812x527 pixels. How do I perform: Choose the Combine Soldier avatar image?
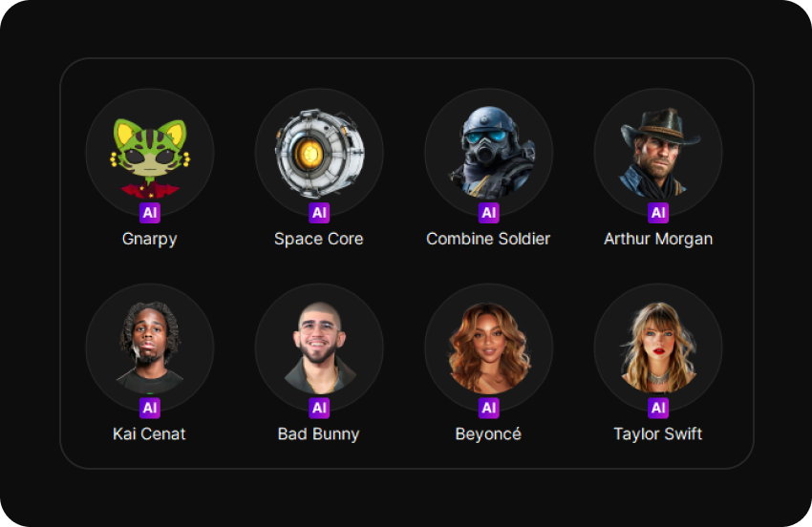488,153
